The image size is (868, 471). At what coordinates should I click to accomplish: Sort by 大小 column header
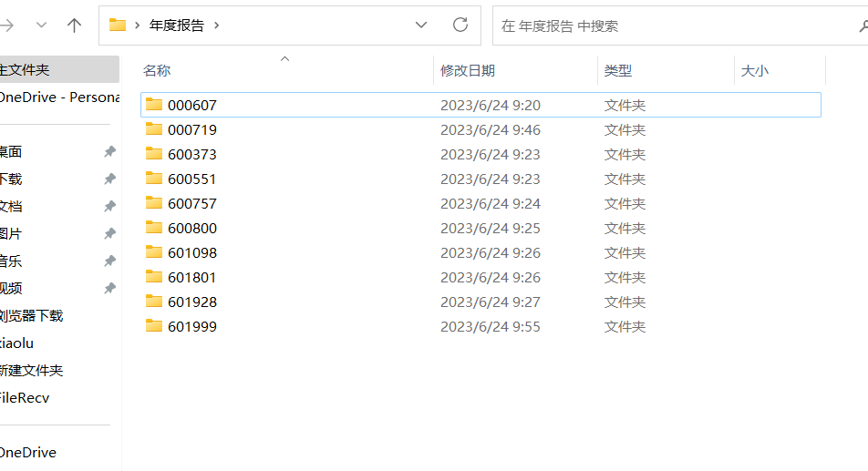[755, 71]
